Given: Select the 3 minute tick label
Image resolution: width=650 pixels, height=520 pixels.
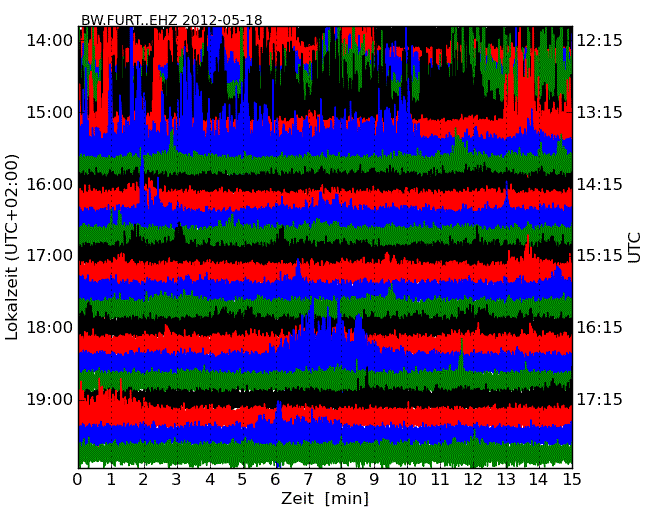Looking at the screenshot, I should pos(177,480).
